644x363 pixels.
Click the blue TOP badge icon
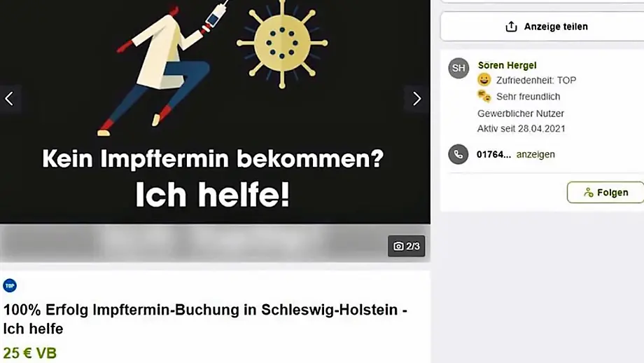tap(10, 285)
